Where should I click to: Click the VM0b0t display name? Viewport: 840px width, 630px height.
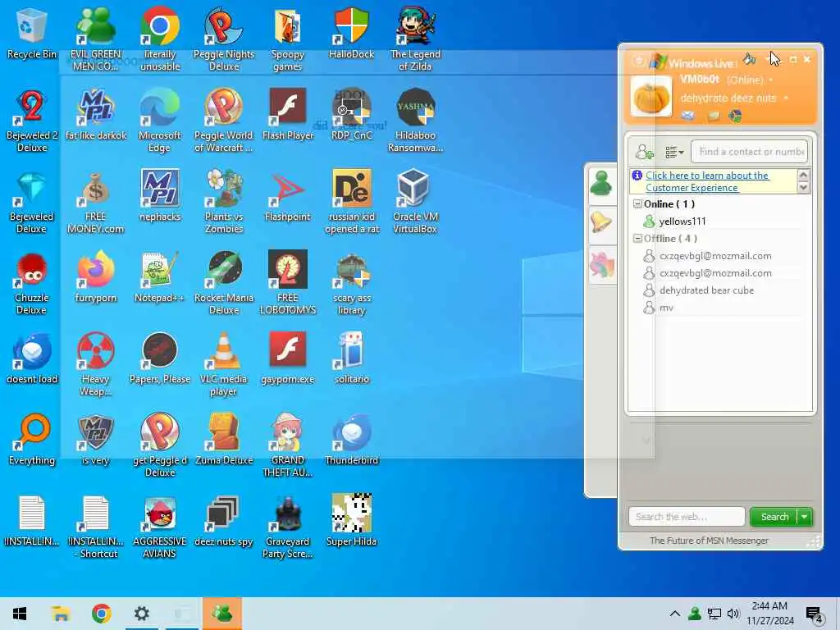[x=700, y=80]
